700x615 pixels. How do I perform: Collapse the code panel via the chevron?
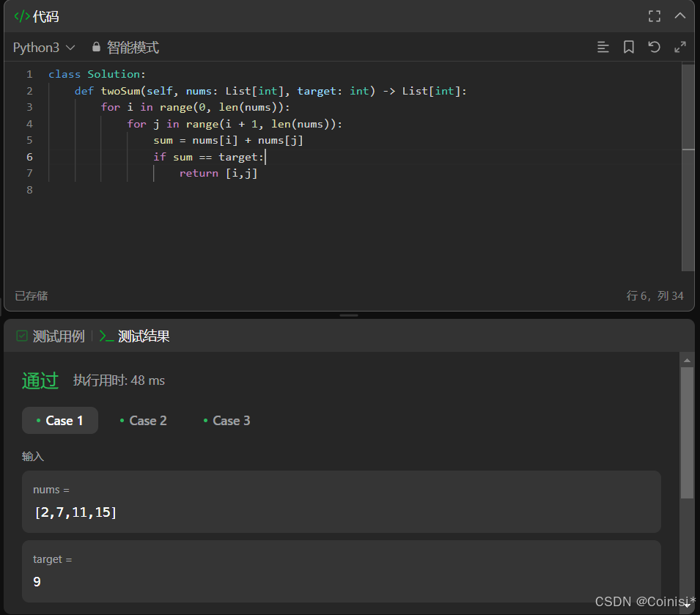point(680,15)
